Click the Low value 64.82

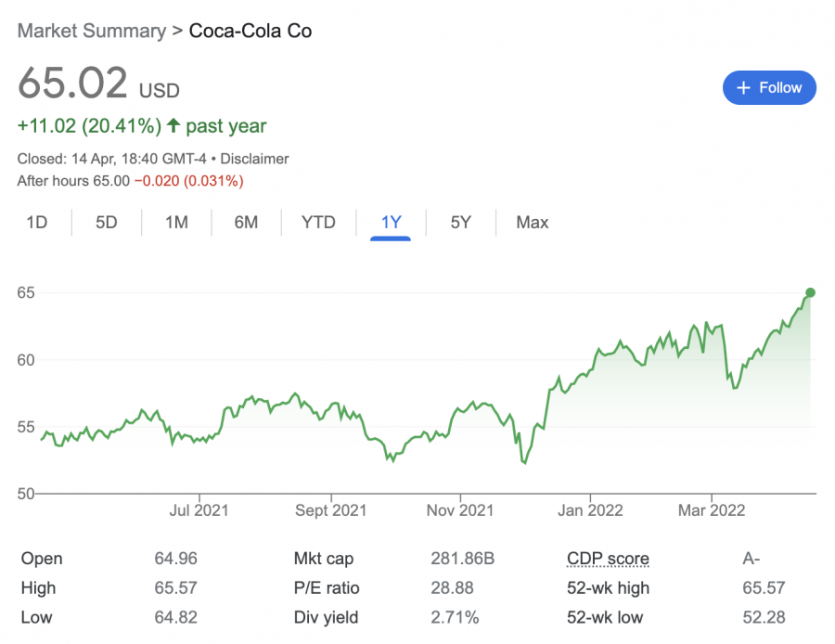[175, 617]
